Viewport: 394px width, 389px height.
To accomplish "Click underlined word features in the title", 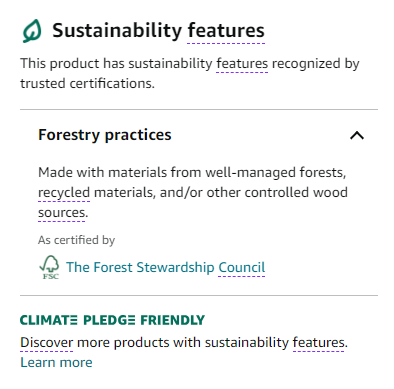I will tap(226, 31).
